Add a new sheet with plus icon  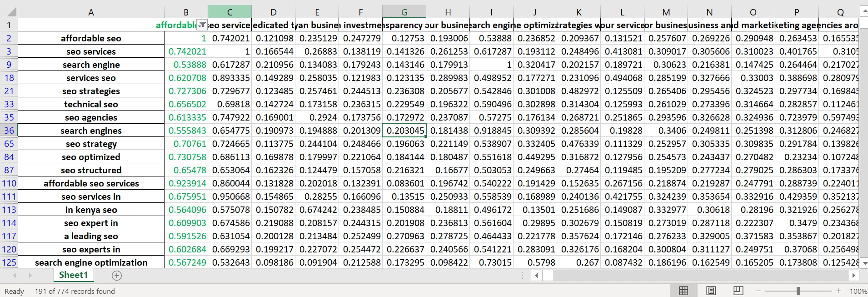[x=117, y=276]
